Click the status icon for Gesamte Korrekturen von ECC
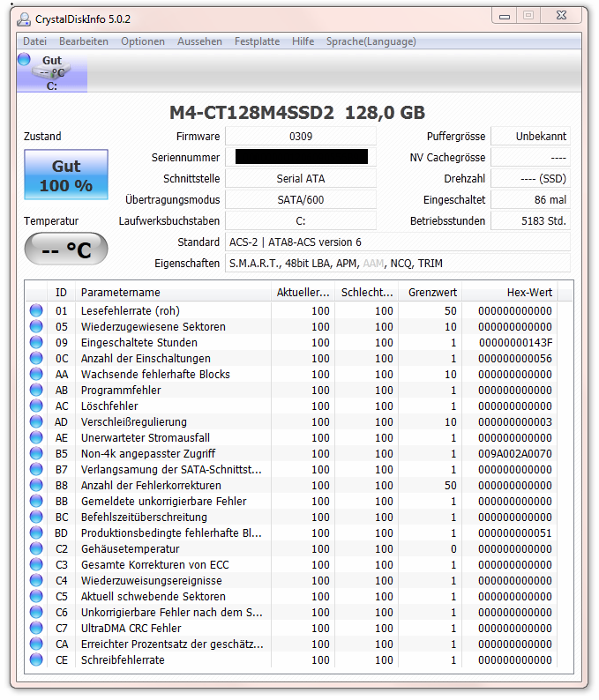The image size is (599, 700). point(36,564)
